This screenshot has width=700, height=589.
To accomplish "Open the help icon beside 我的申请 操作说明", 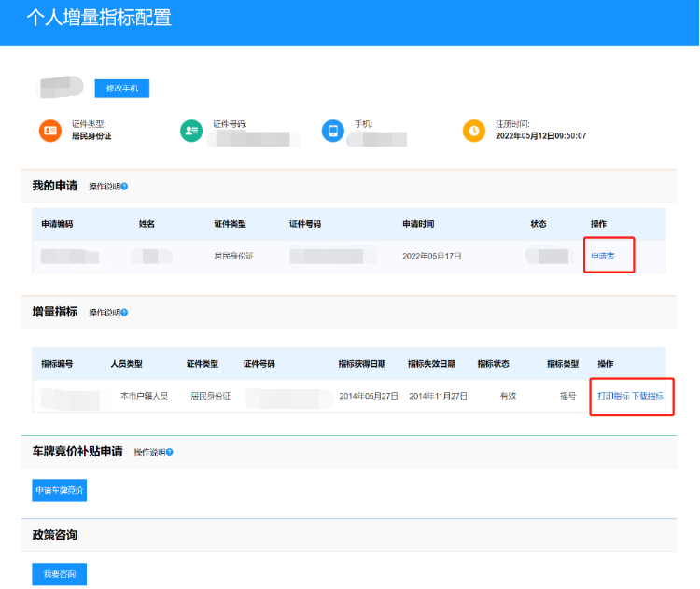I will coord(124,187).
